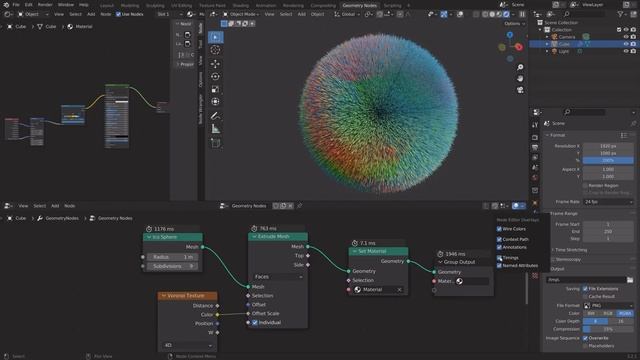Viewport: 640px width, 360px height.
Task: Click the Blender logo in top bar
Action: [6, 5]
